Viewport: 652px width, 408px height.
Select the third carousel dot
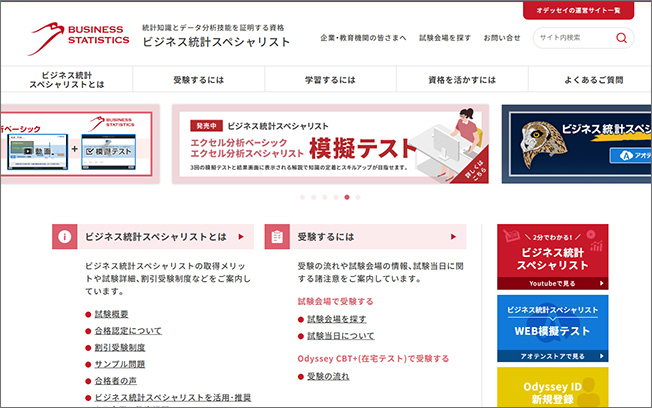coord(325,197)
